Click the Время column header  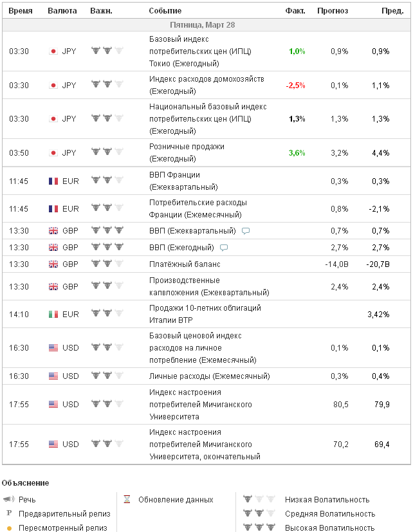21,11
